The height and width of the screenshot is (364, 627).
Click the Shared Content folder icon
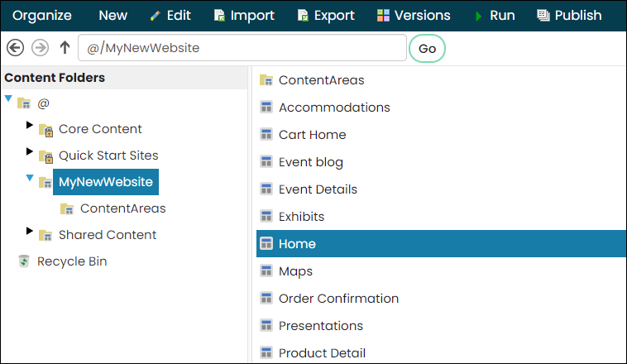click(x=45, y=235)
